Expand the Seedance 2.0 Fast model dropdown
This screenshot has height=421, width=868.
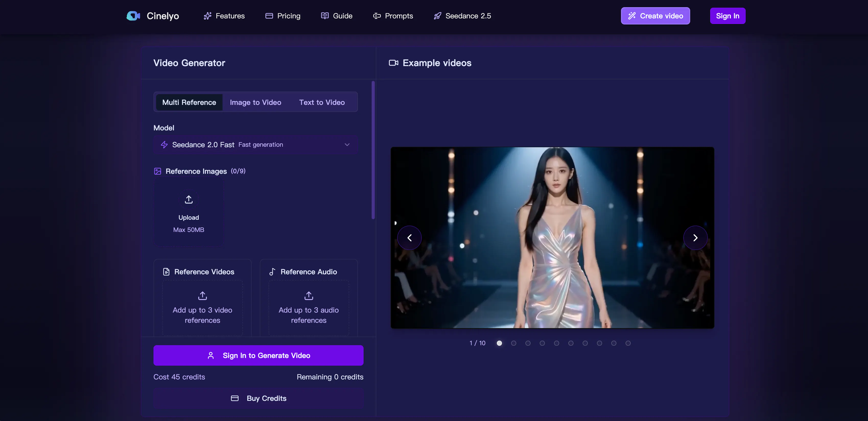[x=255, y=145]
